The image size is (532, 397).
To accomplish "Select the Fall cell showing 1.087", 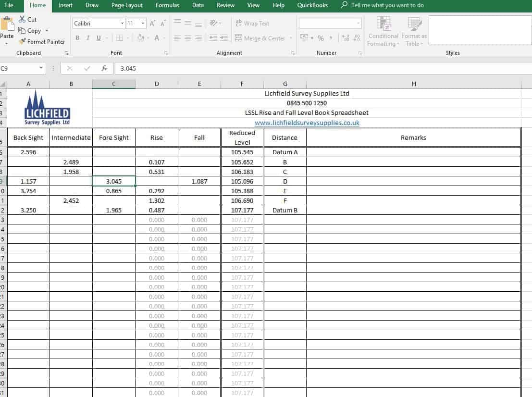I will tap(199, 181).
